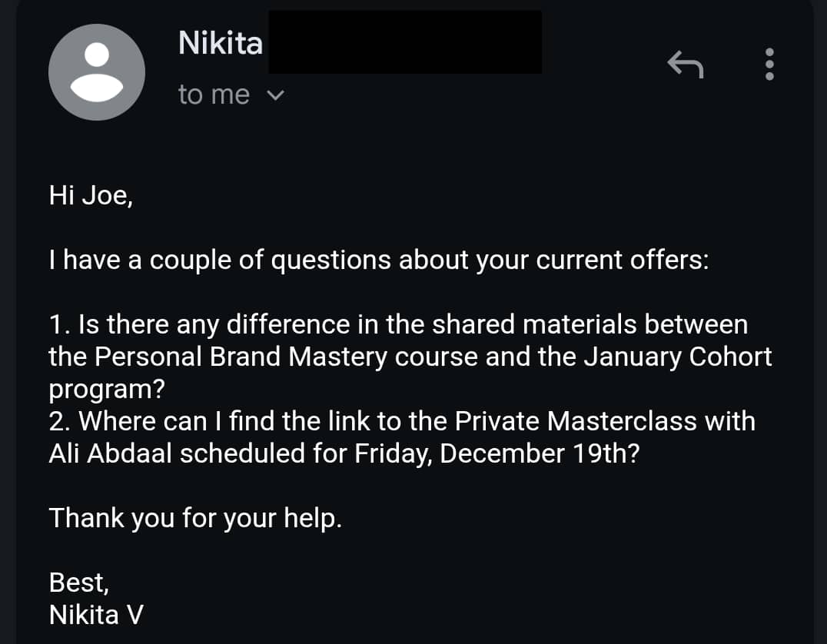Click the sender name "Nikita"
The width and height of the screenshot is (827, 644).
[220, 43]
